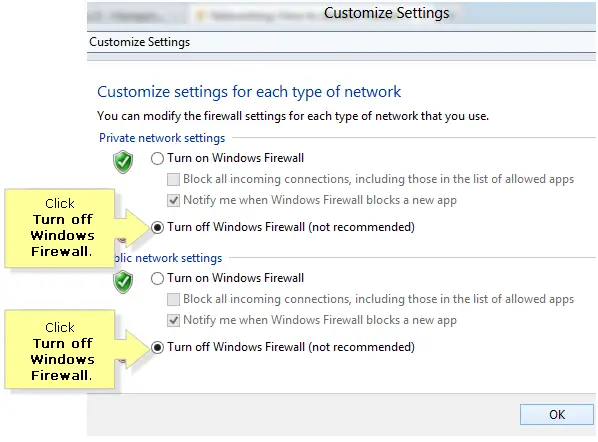This screenshot has height=442, width=598.
Task: Select Turn off Windows Firewall for Private network
Action: click(x=157, y=228)
